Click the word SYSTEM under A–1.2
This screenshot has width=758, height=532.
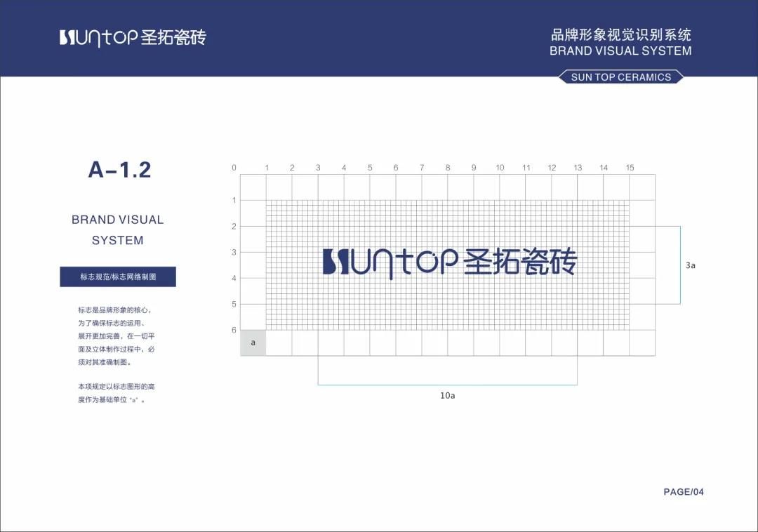[117, 240]
